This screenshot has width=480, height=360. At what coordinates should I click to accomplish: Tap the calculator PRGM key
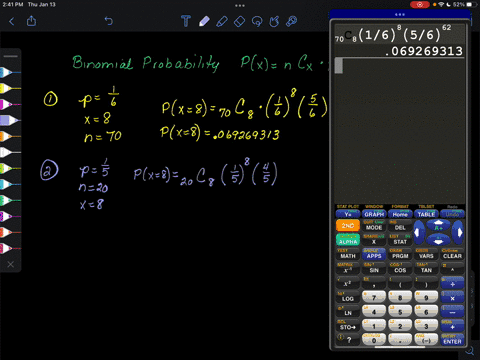coord(400,256)
